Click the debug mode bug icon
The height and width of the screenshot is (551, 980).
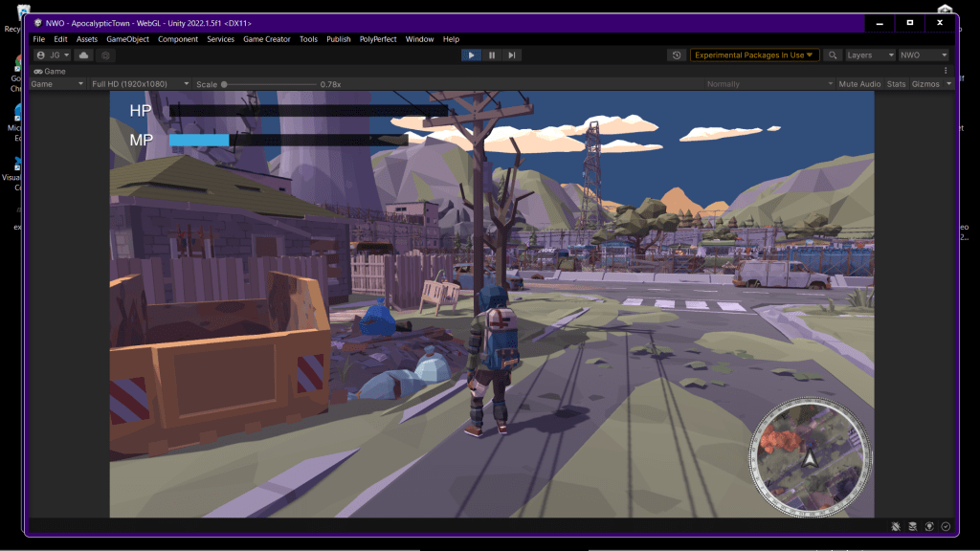point(896,526)
